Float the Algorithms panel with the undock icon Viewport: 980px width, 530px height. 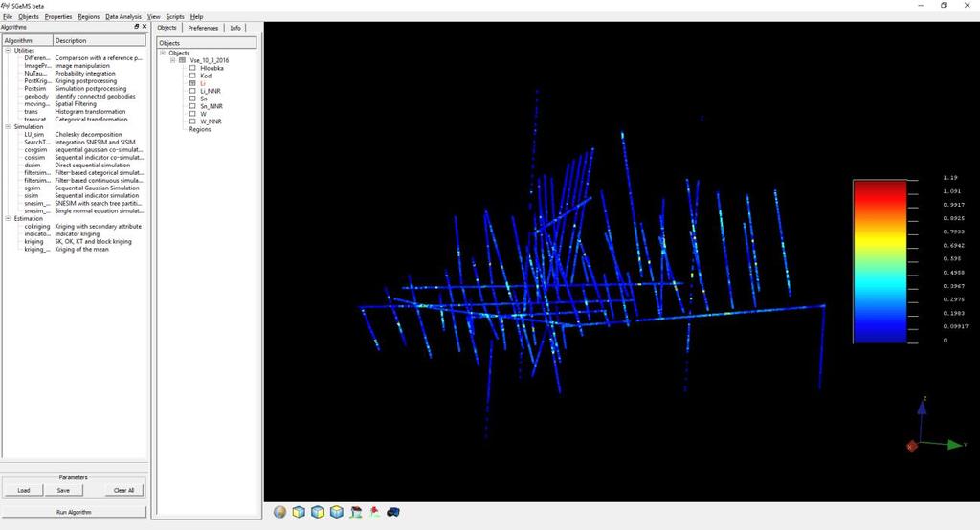tap(136, 27)
